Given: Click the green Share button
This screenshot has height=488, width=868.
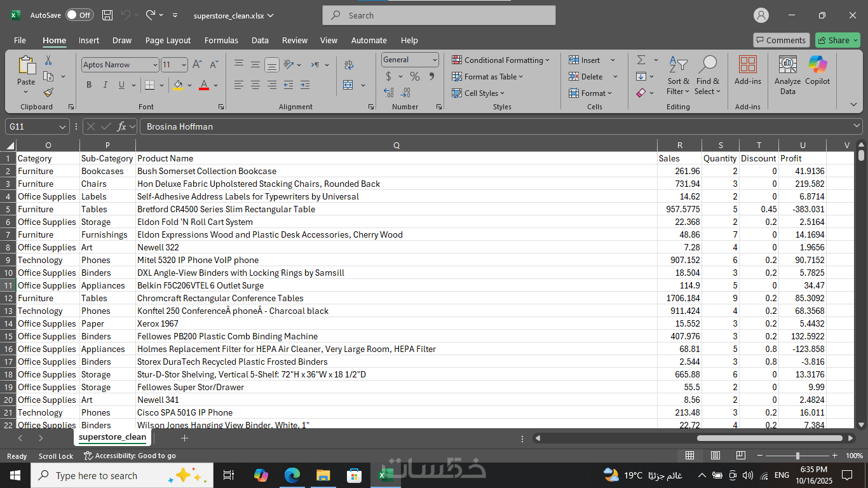Looking at the screenshot, I should (x=837, y=40).
